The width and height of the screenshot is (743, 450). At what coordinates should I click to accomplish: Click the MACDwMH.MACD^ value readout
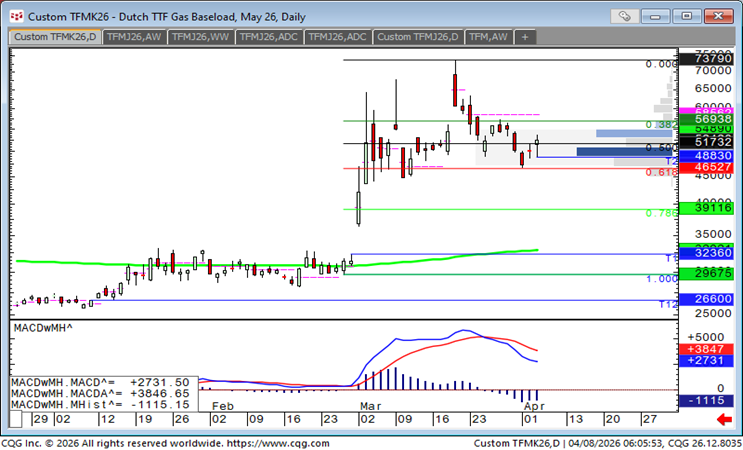pyautogui.click(x=100, y=382)
